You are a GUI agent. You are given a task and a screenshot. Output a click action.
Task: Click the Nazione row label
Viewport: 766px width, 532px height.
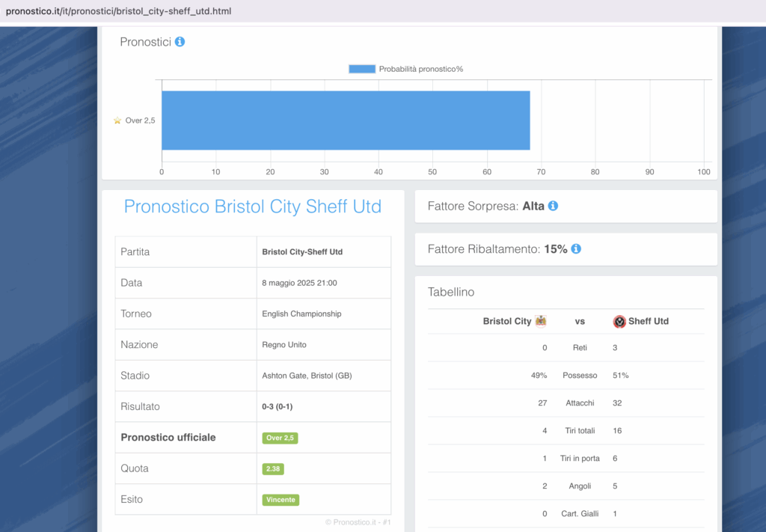tap(139, 345)
